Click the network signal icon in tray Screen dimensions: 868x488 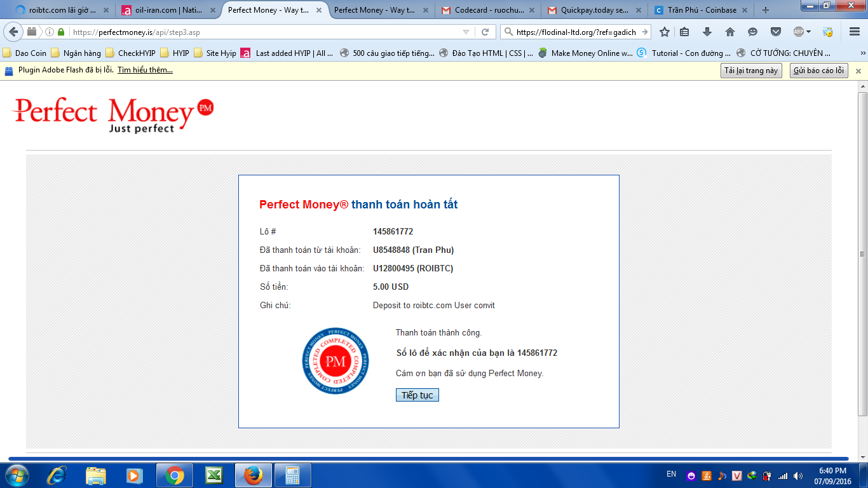(x=782, y=475)
